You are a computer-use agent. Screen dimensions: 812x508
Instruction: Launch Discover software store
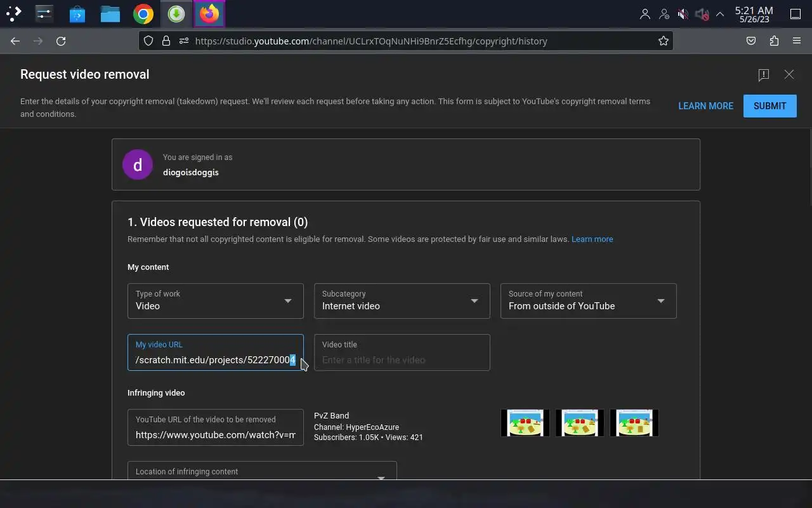[77, 14]
